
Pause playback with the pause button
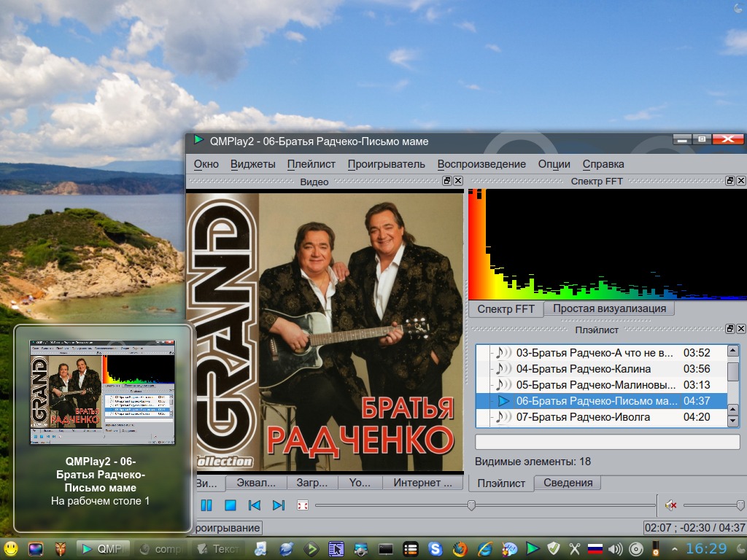206,505
